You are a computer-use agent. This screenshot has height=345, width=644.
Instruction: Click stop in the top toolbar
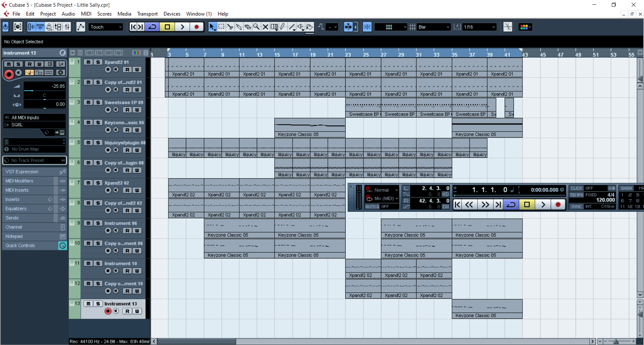(167, 27)
